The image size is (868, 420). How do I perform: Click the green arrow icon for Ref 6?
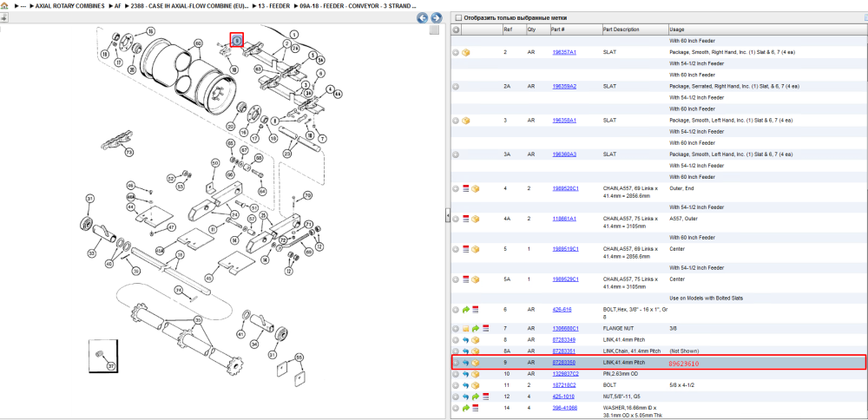466,310
